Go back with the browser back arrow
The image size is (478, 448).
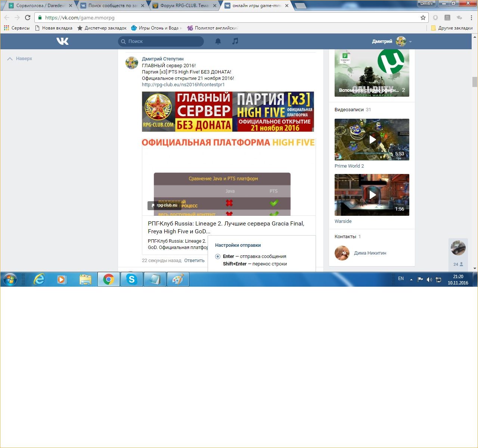[7, 18]
